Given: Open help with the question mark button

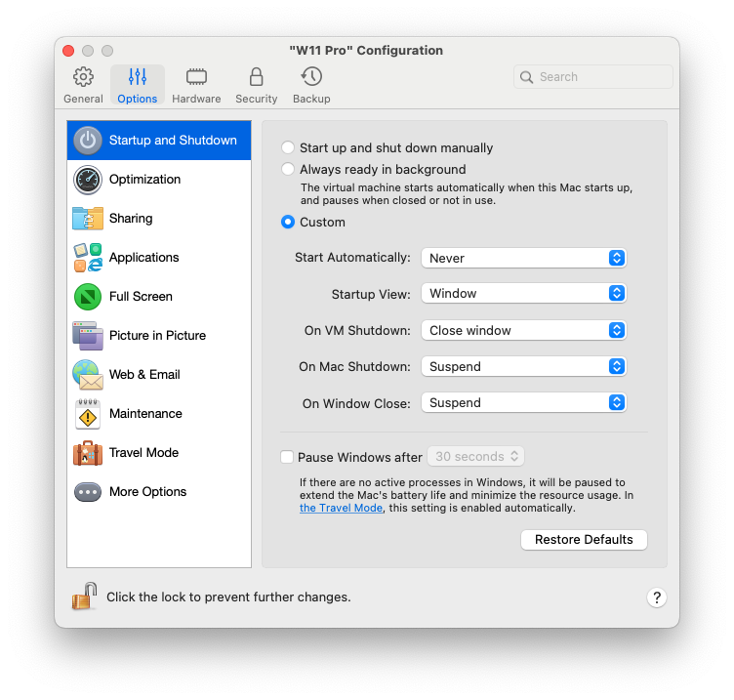Looking at the screenshot, I should [x=657, y=597].
